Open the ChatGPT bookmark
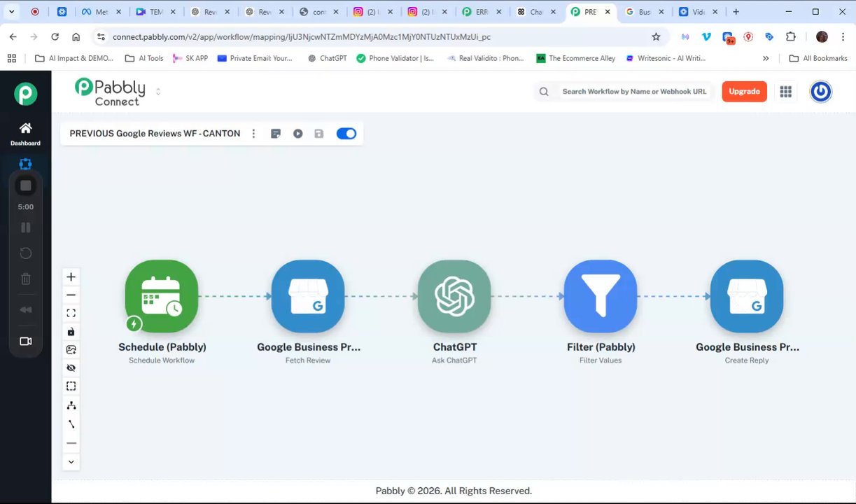856x504 pixels. point(327,58)
